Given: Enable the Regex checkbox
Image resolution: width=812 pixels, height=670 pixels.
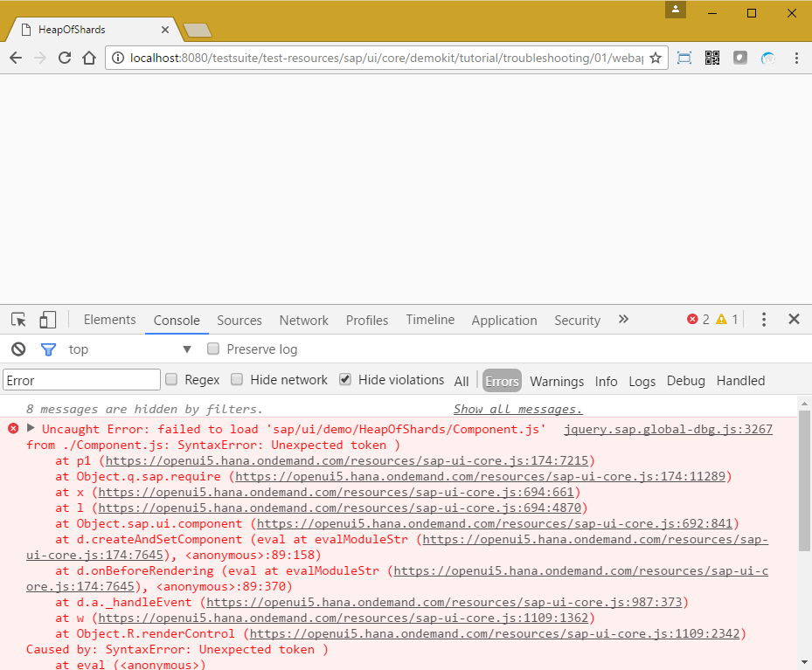Looking at the screenshot, I should pos(171,380).
